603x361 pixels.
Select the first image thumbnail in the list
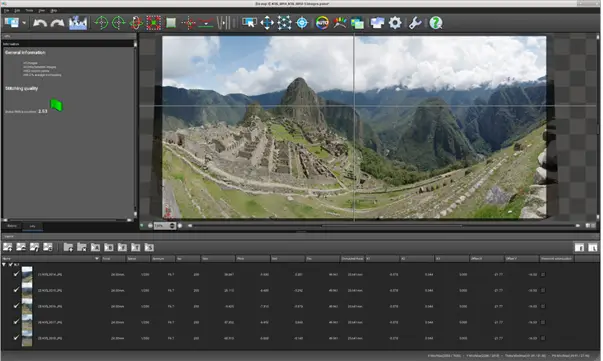[27, 274]
